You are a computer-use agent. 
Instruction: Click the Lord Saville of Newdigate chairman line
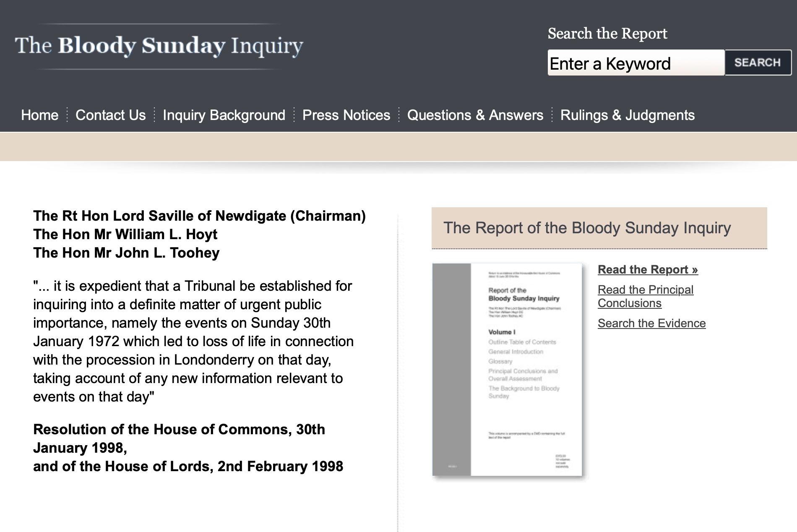point(199,216)
